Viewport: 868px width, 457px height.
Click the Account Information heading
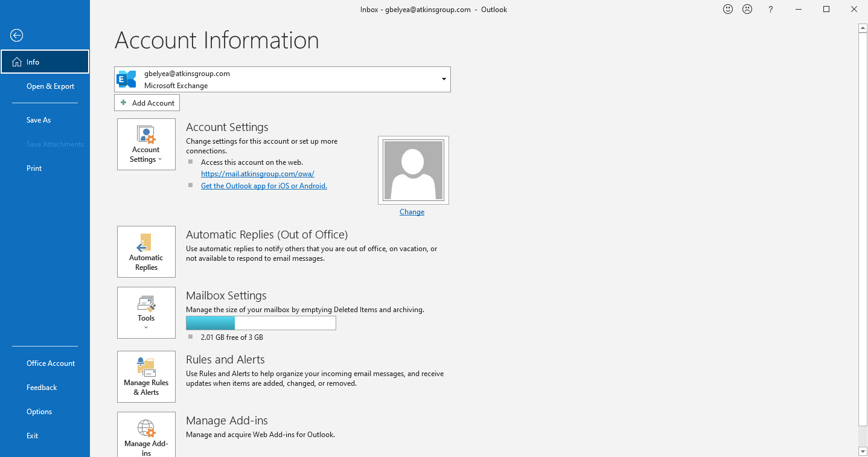217,40
